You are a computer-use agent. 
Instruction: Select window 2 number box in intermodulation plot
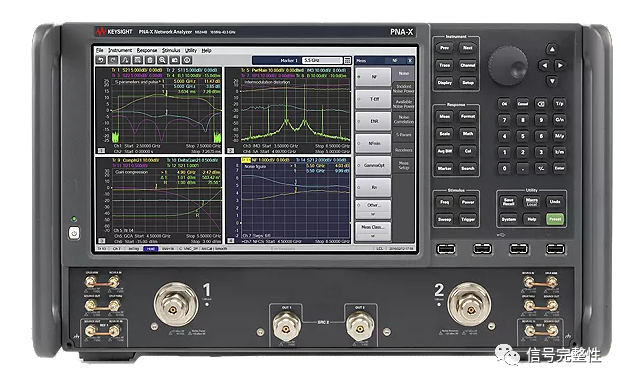point(230,151)
